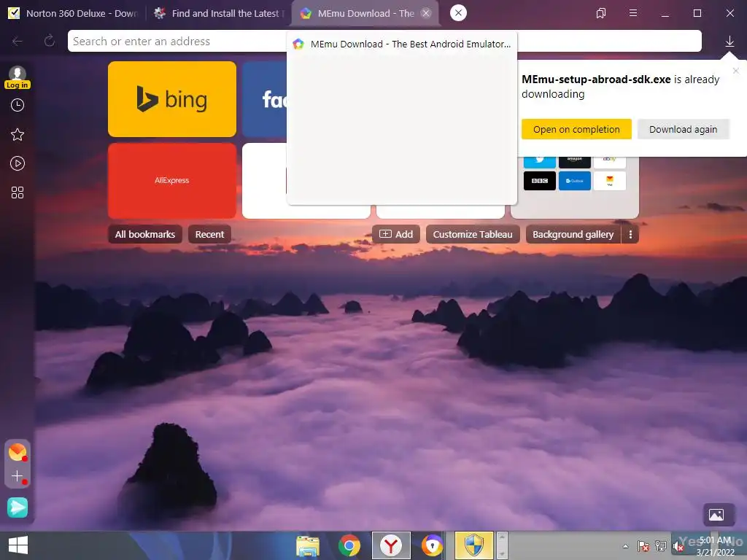Open the Facebook tile
Viewport: 747px width, 560px height.
265,99
